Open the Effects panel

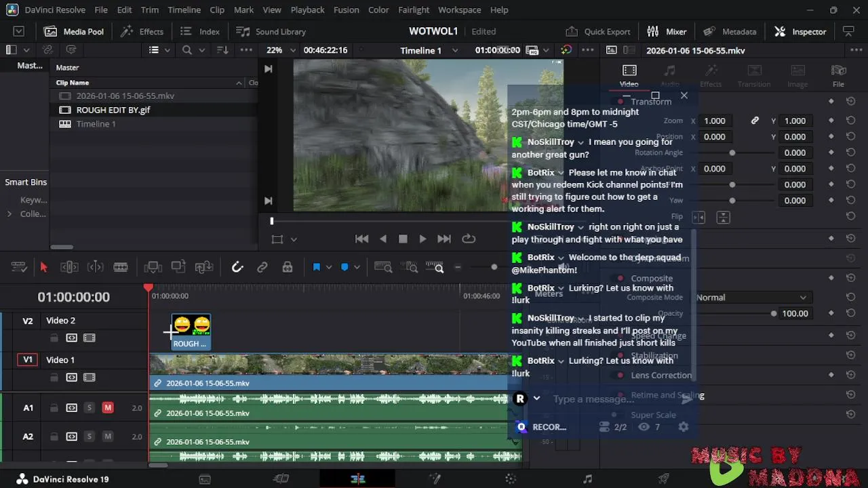(x=142, y=31)
